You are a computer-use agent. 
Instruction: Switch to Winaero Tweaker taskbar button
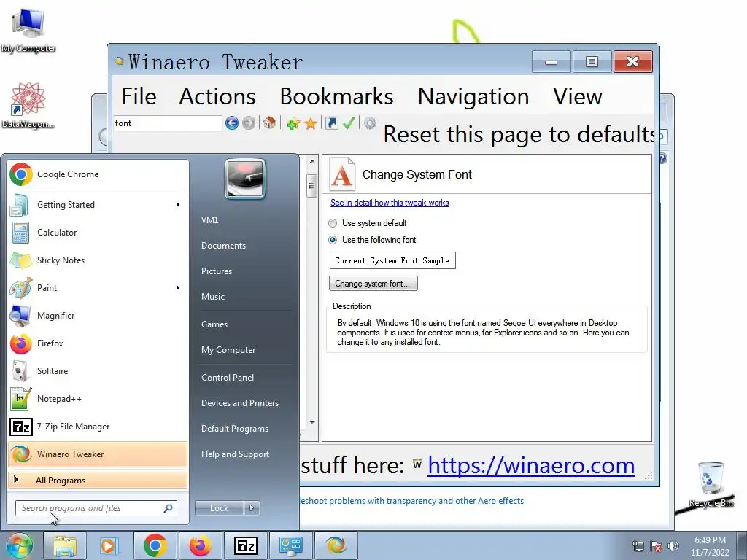336,545
